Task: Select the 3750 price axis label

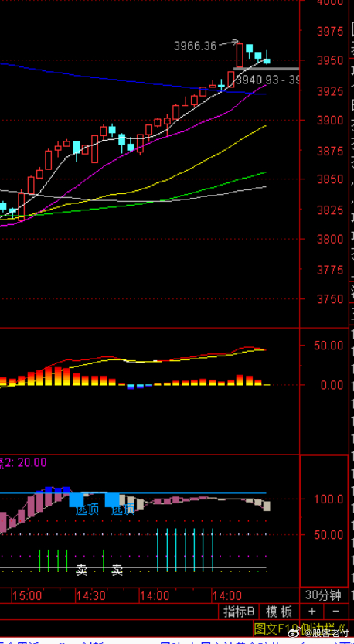Action: point(330,299)
